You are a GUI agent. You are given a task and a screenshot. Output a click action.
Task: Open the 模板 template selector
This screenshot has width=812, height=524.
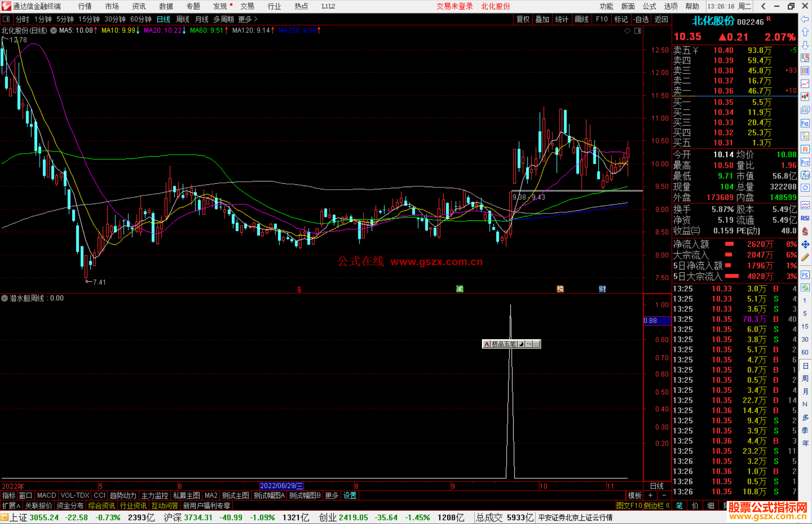pyautogui.click(x=635, y=495)
